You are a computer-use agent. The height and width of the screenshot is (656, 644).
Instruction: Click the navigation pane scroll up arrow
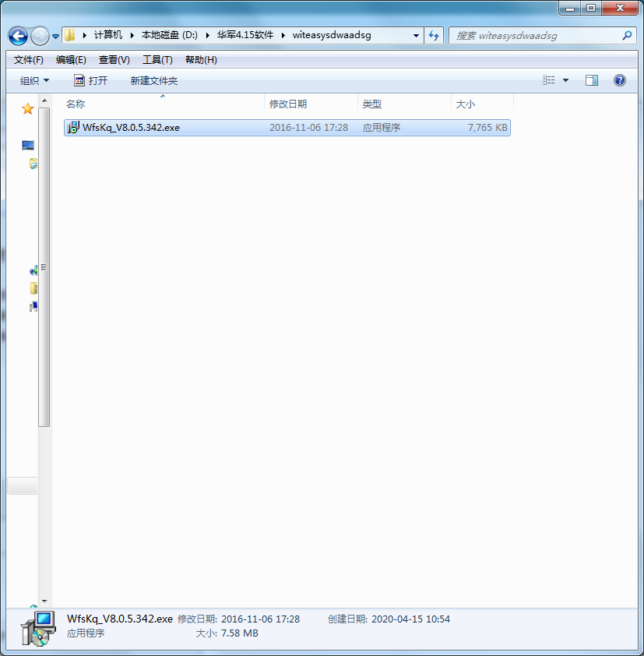coord(44,101)
